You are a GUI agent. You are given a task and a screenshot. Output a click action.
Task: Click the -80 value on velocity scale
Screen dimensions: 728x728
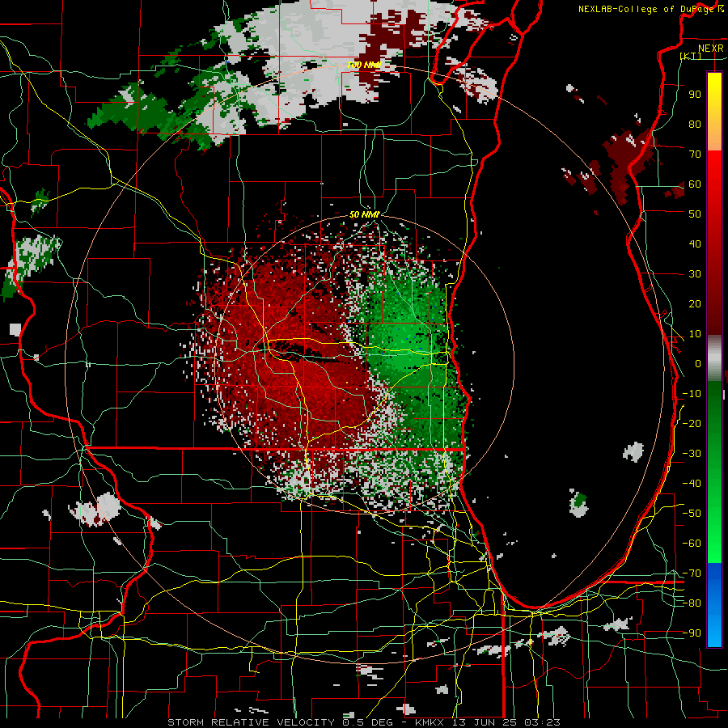click(x=692, y=603)
